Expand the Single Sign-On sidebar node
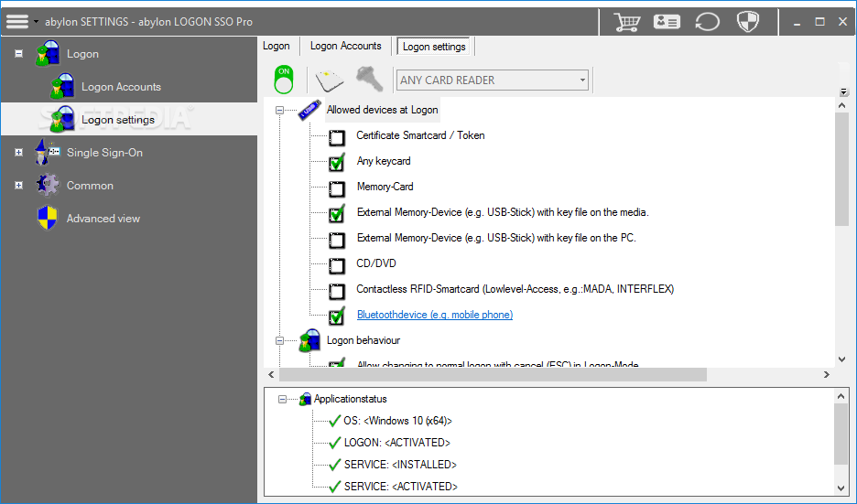Viewport: 857px width, 504px height. (x=18, y=153)
